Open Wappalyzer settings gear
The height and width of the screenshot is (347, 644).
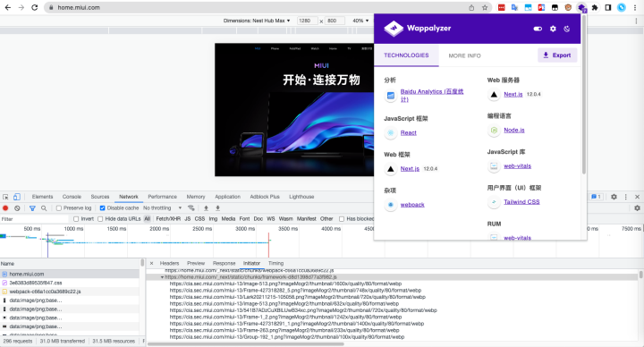[553, 29]
